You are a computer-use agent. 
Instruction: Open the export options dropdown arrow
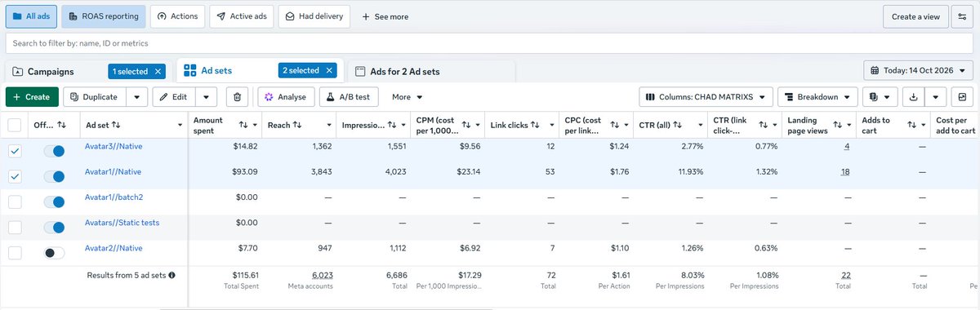click(936, 97)
